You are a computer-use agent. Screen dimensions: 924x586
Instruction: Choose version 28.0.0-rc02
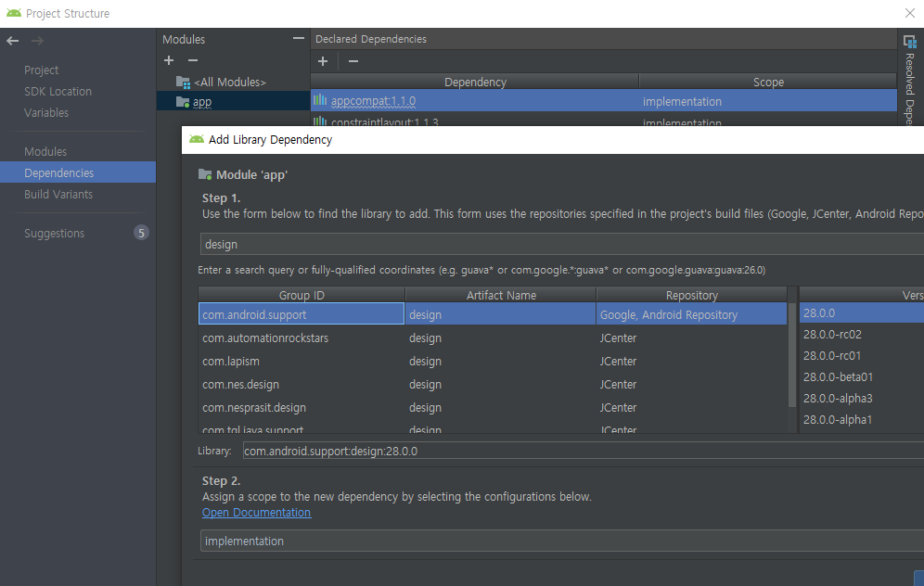(x=862, y=334)
